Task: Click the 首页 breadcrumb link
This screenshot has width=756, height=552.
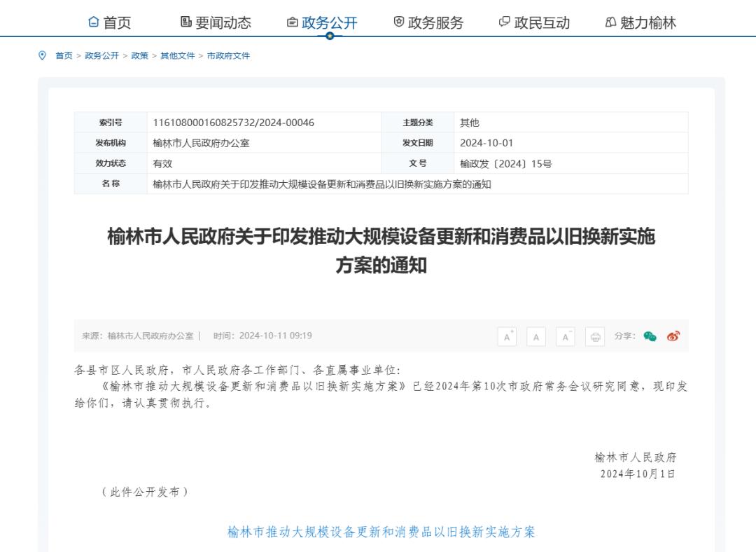Action: tap(64, 55)
